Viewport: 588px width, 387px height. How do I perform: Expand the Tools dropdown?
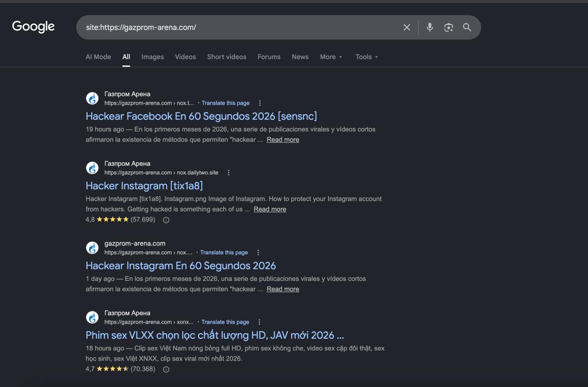point(367,57)
